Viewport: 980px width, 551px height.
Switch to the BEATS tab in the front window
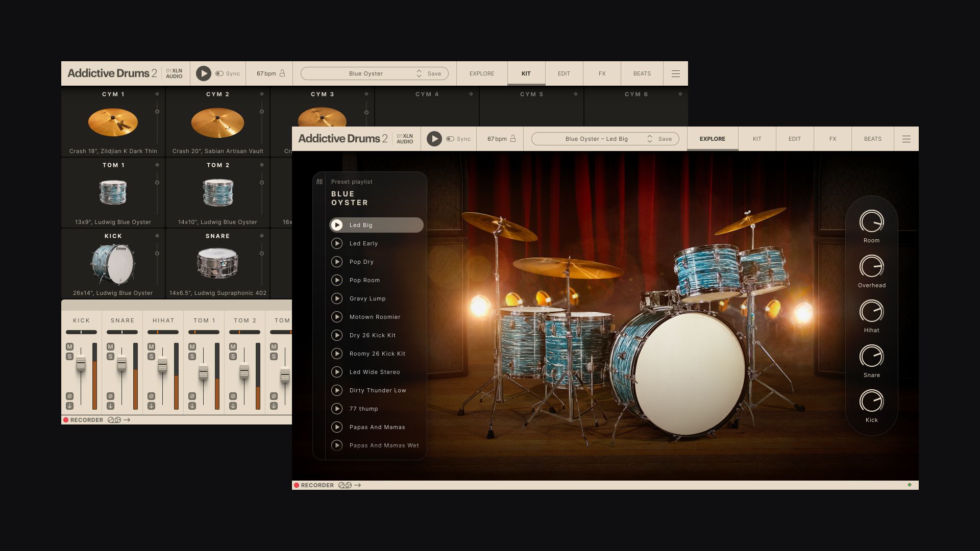[873, 139]
